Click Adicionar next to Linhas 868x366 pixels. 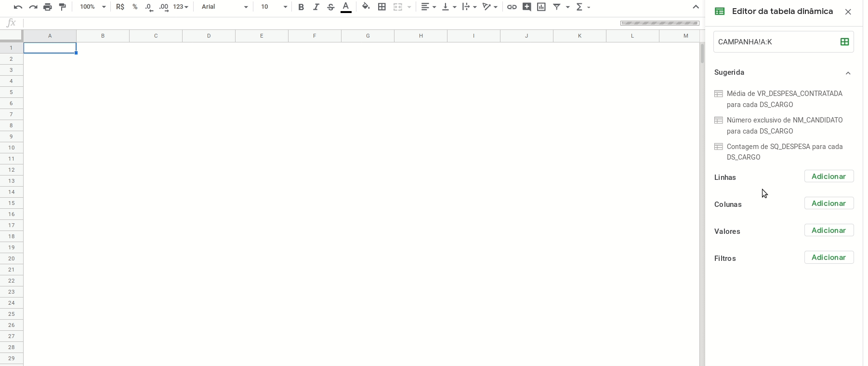pyautogui.click(x=829, y=176)
